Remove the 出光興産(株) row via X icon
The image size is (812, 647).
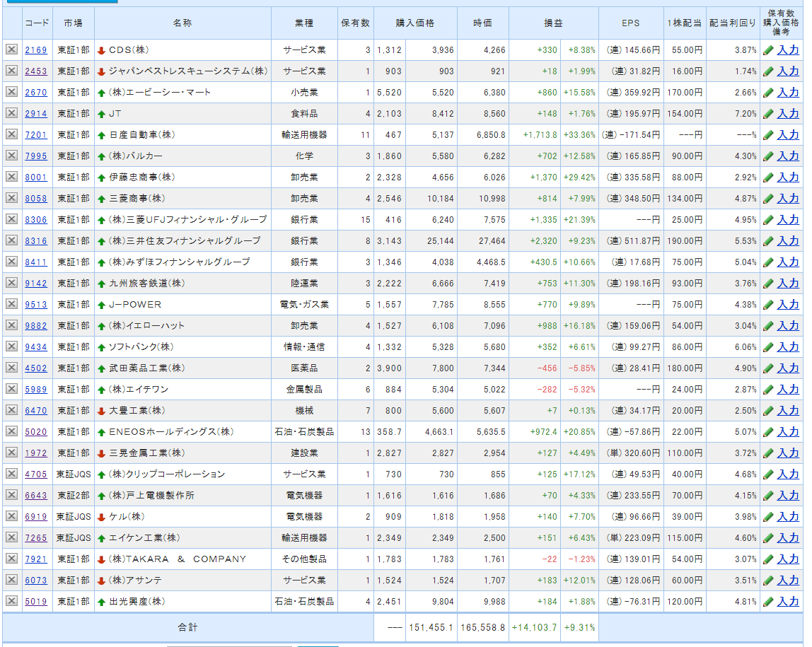pos(11,602)
